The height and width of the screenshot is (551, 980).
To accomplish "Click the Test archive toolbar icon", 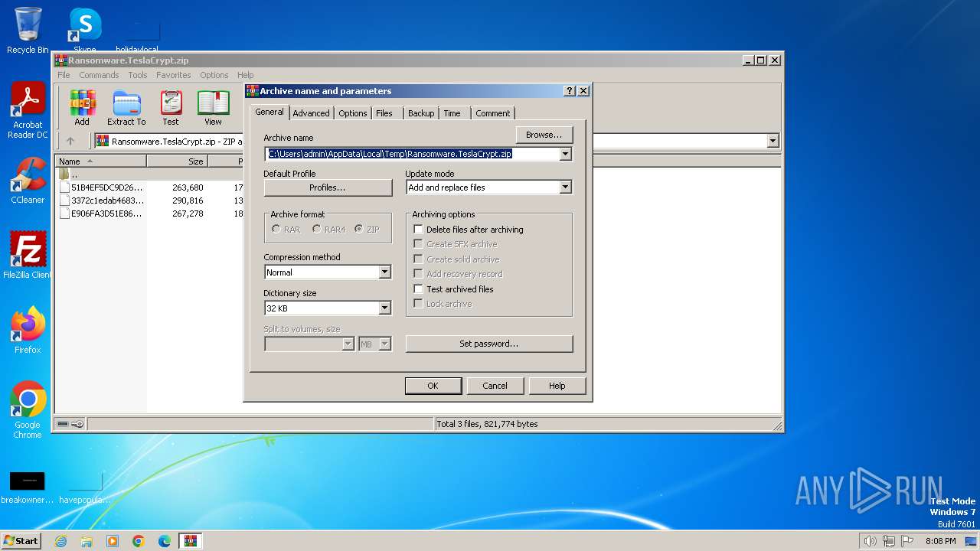I will 171,108.
